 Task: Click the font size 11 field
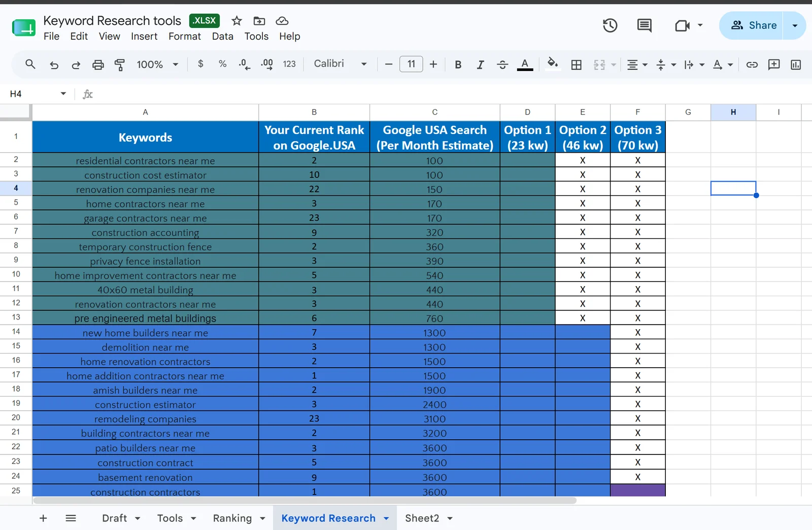pyautogui.click(x=411, y=64)
